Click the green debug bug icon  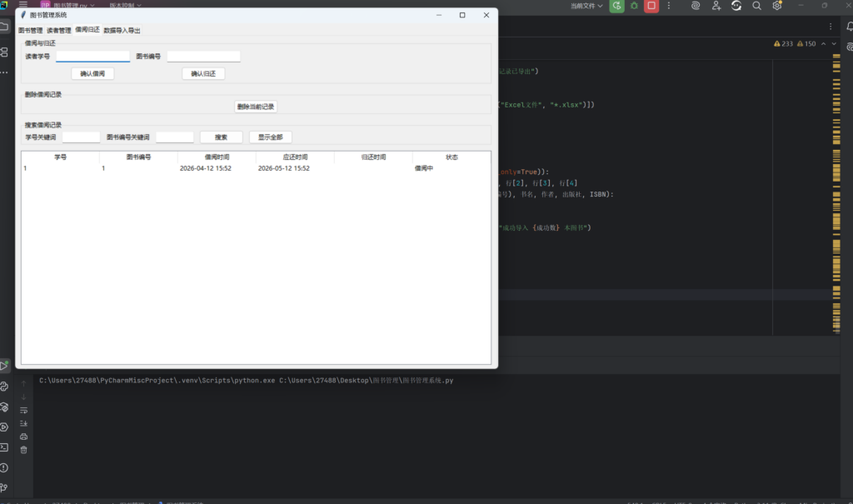pyautogui.click(x=635, y=6)
